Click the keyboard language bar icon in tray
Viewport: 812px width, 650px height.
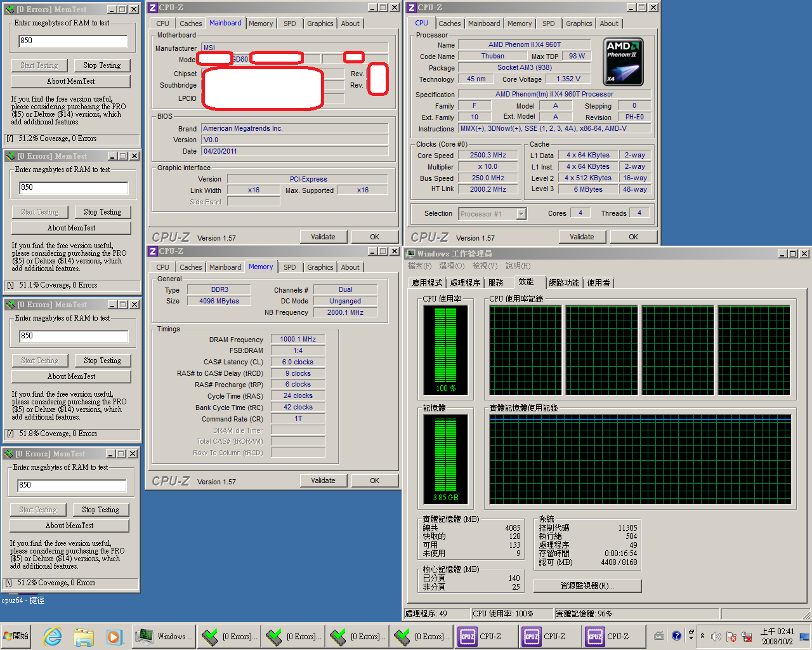(x=659, y=636)
